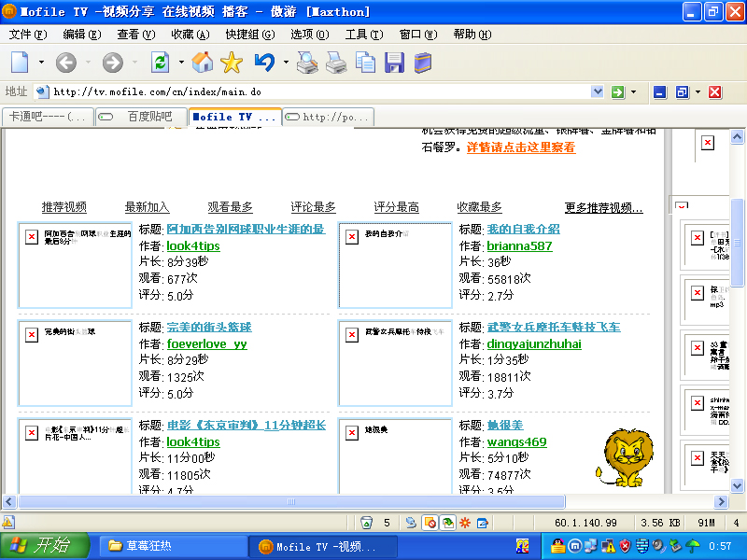The height and width of the screenshot is (560, 747).
Task: Click the Print Preview icon
Action: [x=307, y=63]
